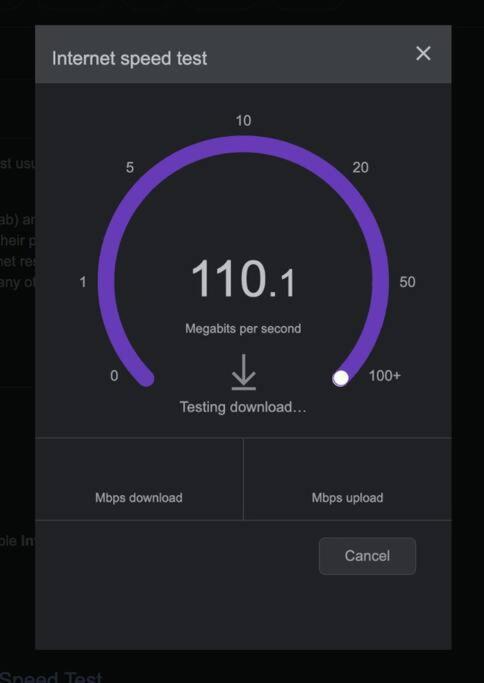The image size is (484, 683).
Task: Click the Mbps upload result panel
Action: 347,479
